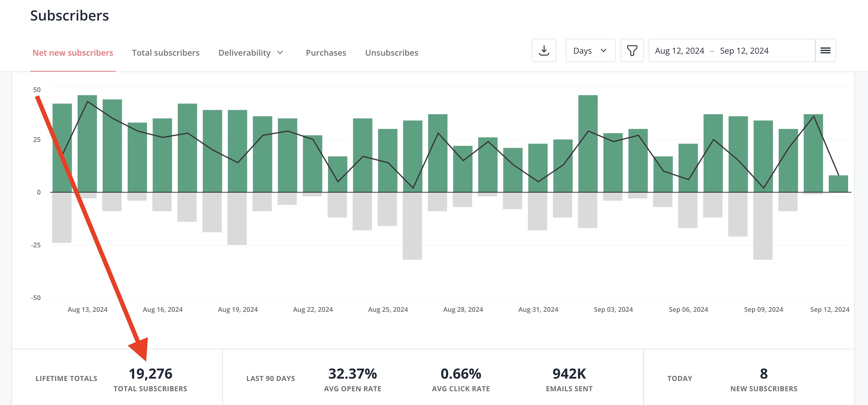868x405 pixels.
Task: Click the Aug 28, 2024 axis label
Action: 463,309
